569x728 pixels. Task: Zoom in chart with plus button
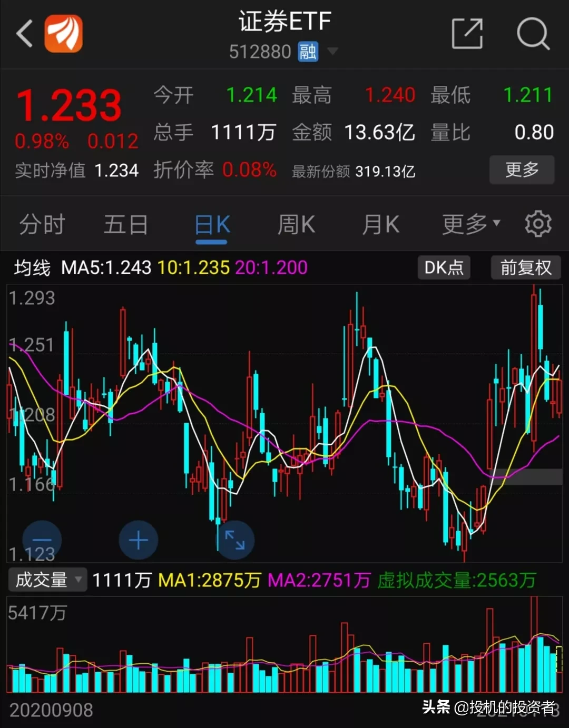coord(138,541)
